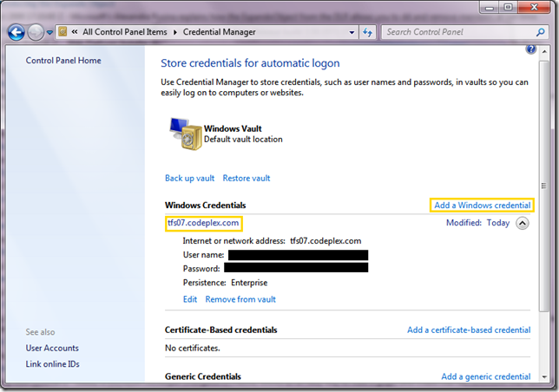Image resolution: width=559 pixels, height=392 pixels.
Task: Click the double chevron in address bar
Action: (75, 32)
